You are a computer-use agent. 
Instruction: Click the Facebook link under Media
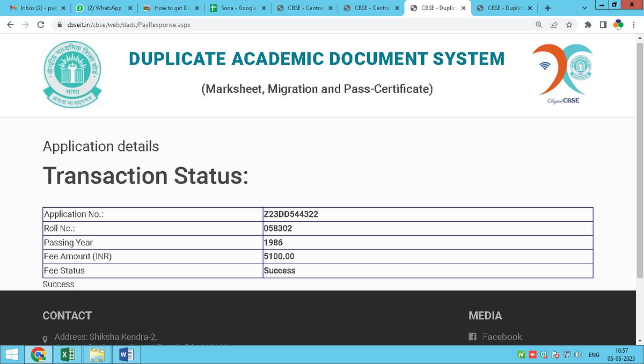pyautogui.click(x=502, y=337)
